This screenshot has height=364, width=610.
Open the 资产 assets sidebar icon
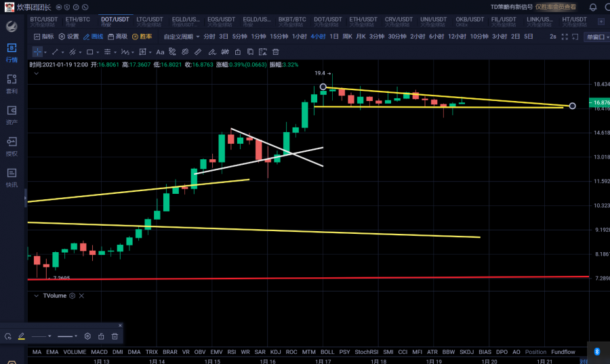12,115
